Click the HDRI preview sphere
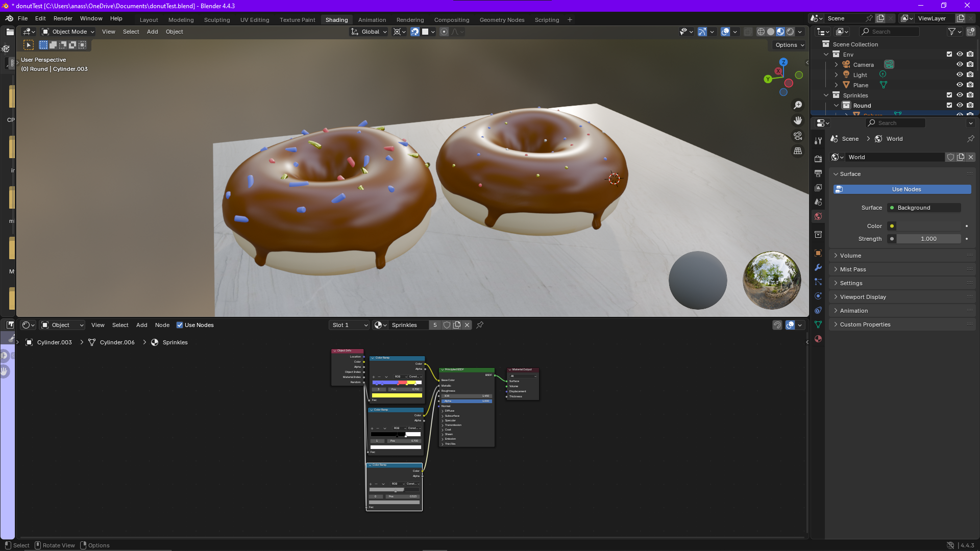This screenshot has height=551, width=980. click(x=772, y=280)
